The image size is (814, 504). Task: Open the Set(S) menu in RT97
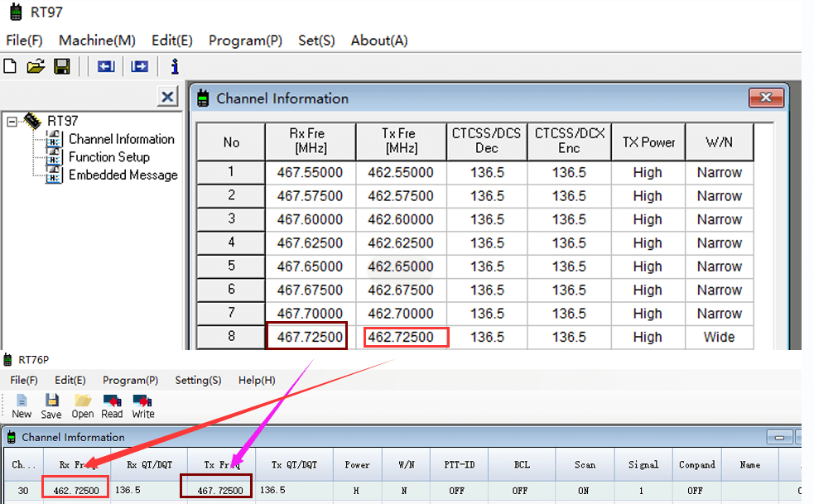(316, 41)
